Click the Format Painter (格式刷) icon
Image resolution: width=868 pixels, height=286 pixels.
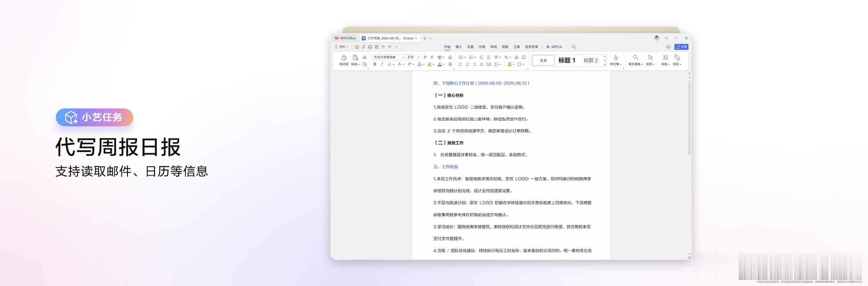[344, 57]
